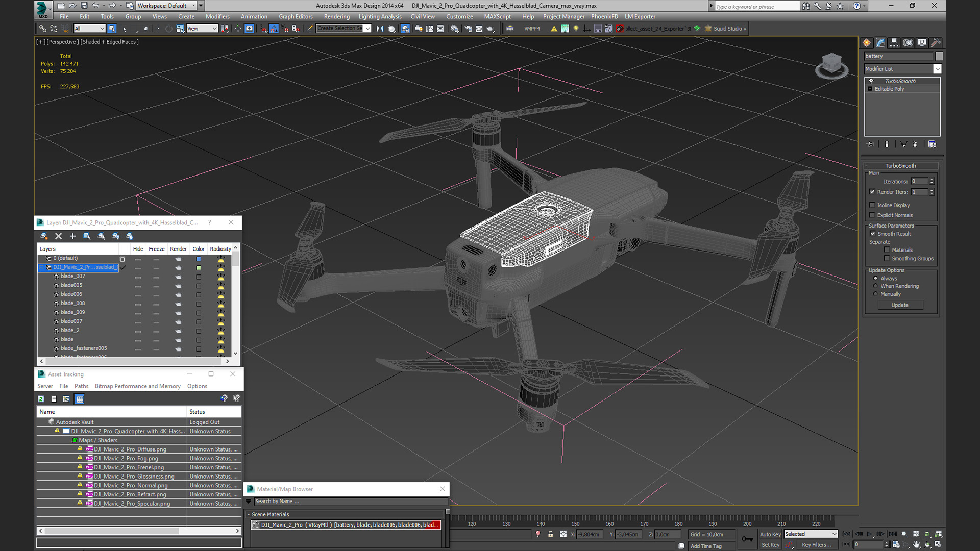
Task: Open the Hierarchy command panel tab
Action: click(x=894, y=43)
